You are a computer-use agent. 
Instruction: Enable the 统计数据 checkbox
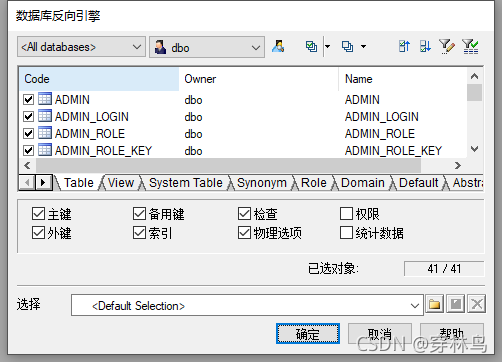(x=346, y=233)
